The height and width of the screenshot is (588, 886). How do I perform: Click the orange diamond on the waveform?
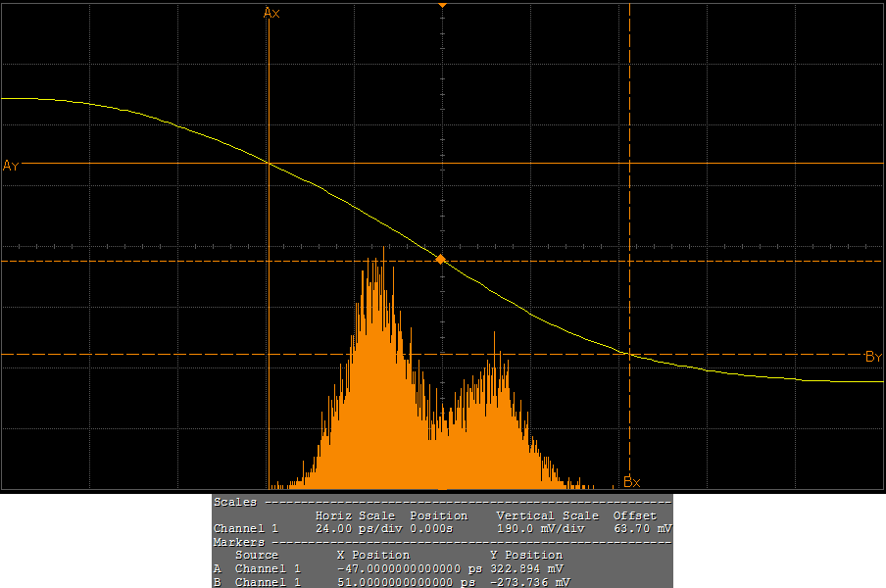point(441,260)
